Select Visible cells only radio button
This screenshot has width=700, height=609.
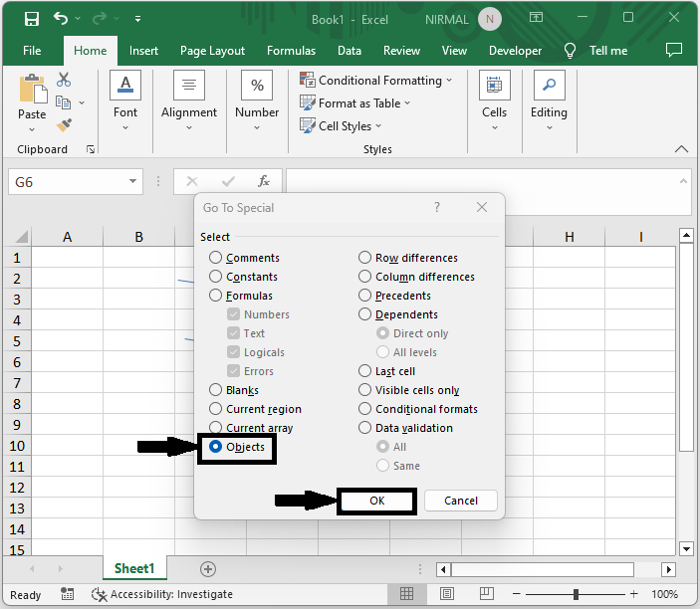click(364, 390)
